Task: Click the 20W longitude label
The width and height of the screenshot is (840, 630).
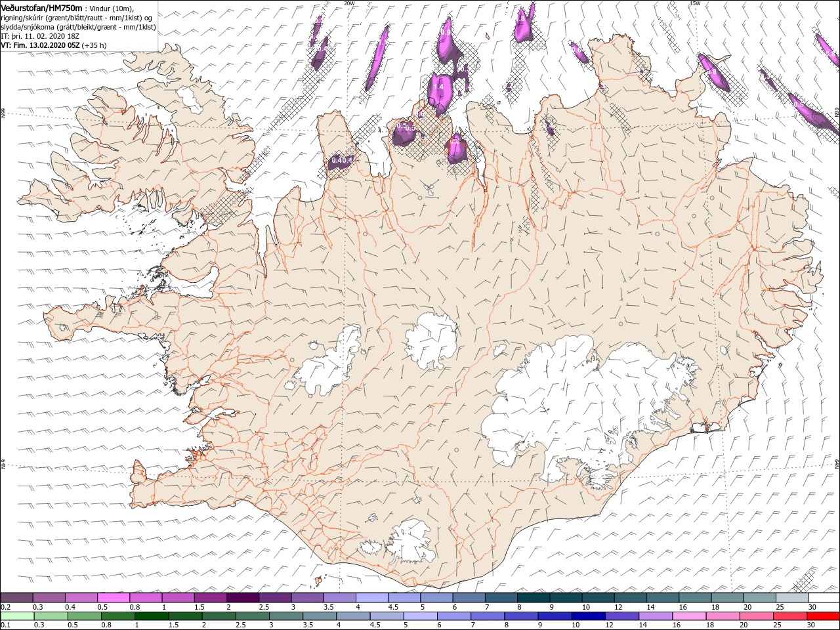Action: (x=349, y=3)
